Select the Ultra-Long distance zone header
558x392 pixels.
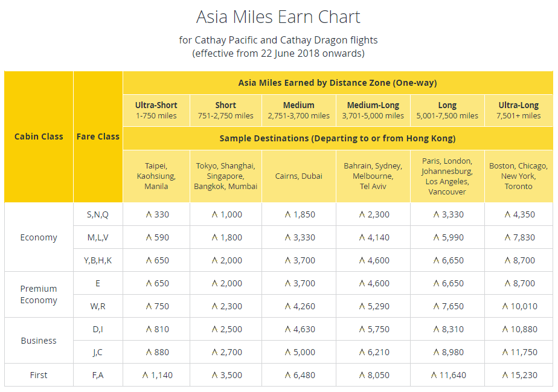click(x=519, y=111)
